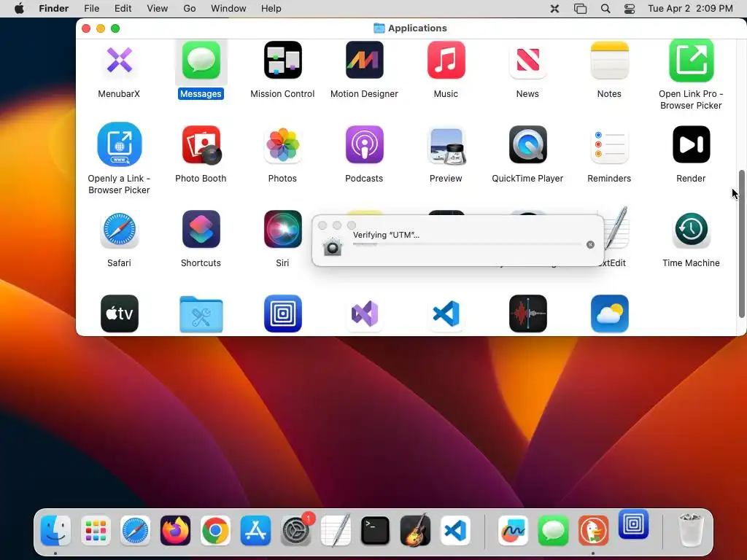Open the MenubarX app icon

pyautogui.click(x=119, y=61)
